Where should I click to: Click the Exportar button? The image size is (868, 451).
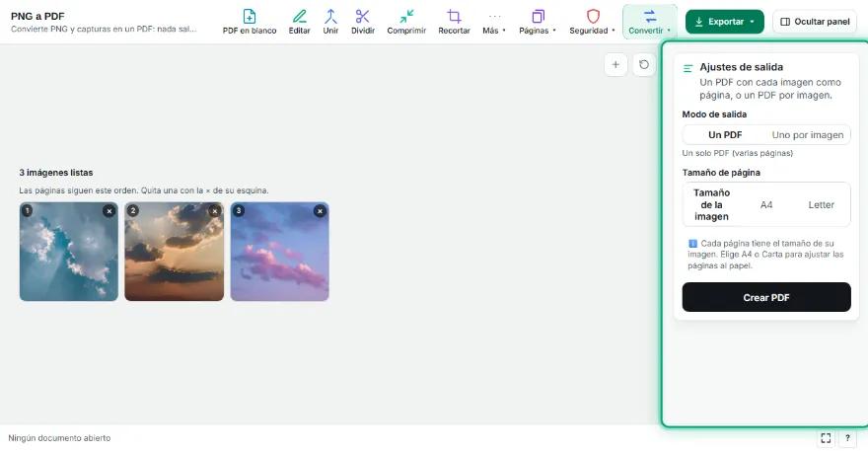coord(725,22)
